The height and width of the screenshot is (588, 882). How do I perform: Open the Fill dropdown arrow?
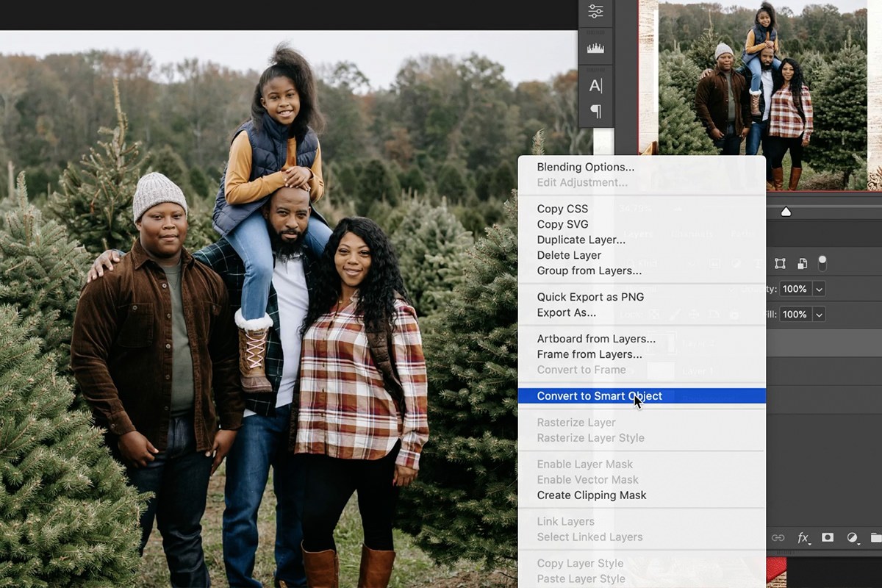point(819,315)
